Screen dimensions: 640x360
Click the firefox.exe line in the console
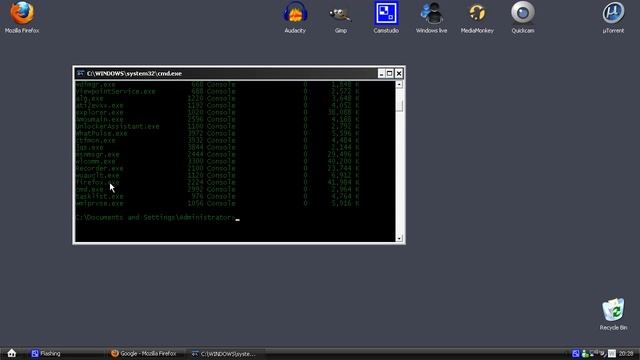pyautogui.click(x=217, y=182)
